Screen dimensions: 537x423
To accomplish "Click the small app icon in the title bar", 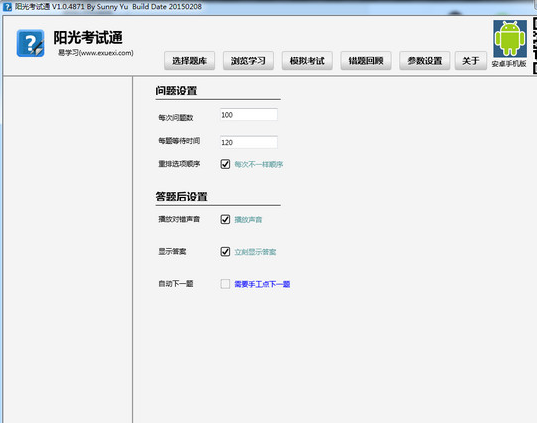I will click(x=7, y=7).
